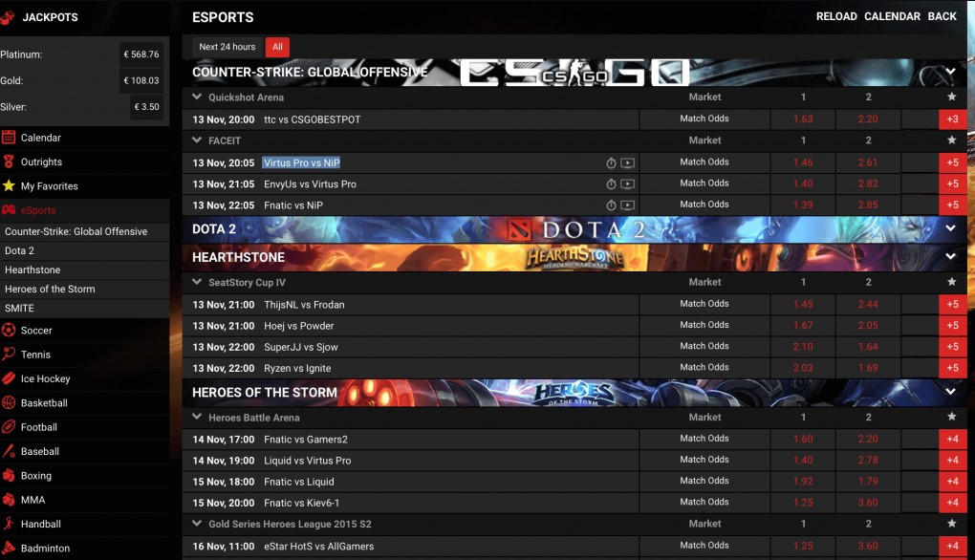Show +4 markets for Fnatic vs Gamers2
This screenshot has height=560, width=975.
click(x=953, y=440)
